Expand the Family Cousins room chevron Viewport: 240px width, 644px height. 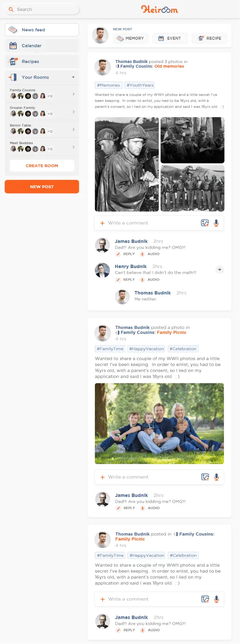[x=74, y=94]
